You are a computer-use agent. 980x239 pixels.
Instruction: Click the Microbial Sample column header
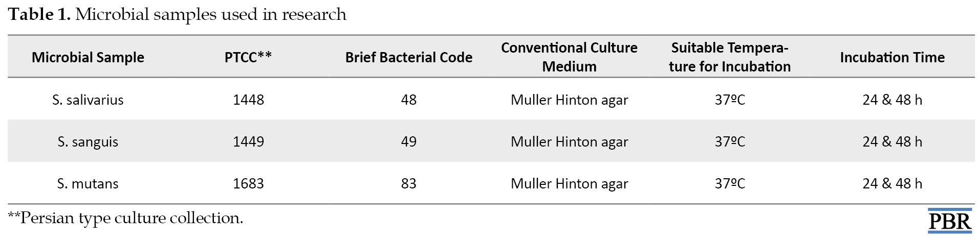pyautogui.click(x=88, y=57)
